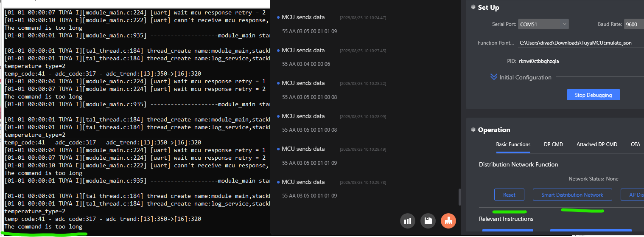
Task: Clear the log with the orange broom icon
Action: [448, 221]
